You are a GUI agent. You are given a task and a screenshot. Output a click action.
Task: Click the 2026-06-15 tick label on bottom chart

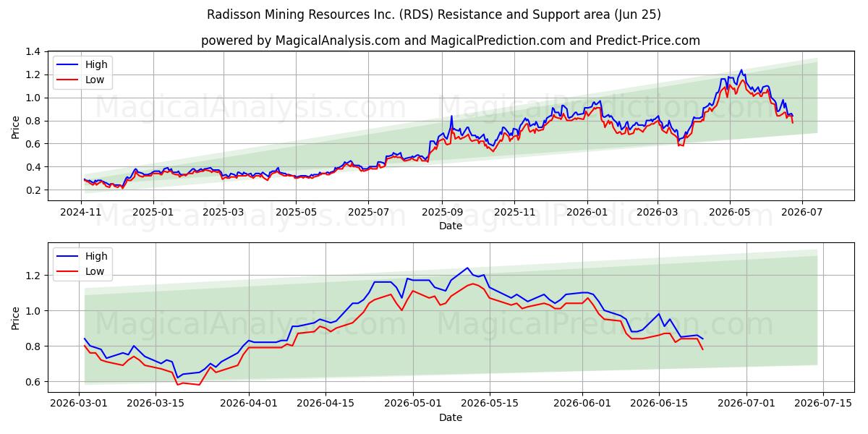tap(659, 404)
